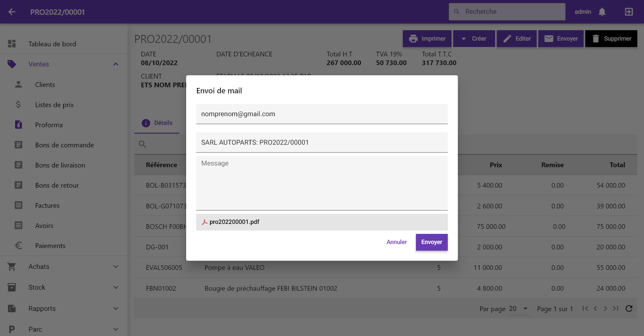This screenshot has width=644, height=336.
Task: Click Envoyer in the page toolbar
Action: coord(561,39)
